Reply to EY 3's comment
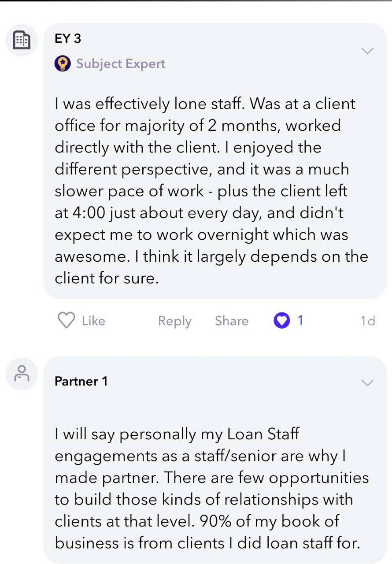This screenshot has width=392, height=564. (174, 321)
